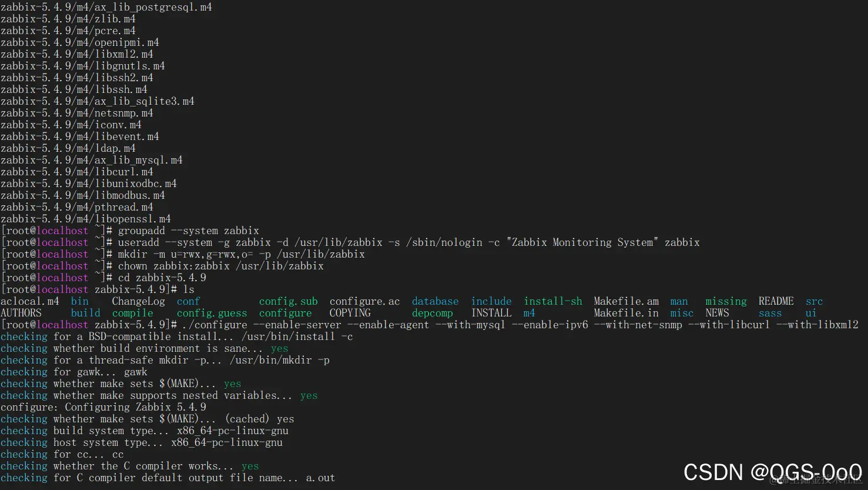This screenshot has height=490, width=868.
Task: Click the 'chown zabbix:zabbix /usr/lib/zabbix' command
Action: pos(221,266)
